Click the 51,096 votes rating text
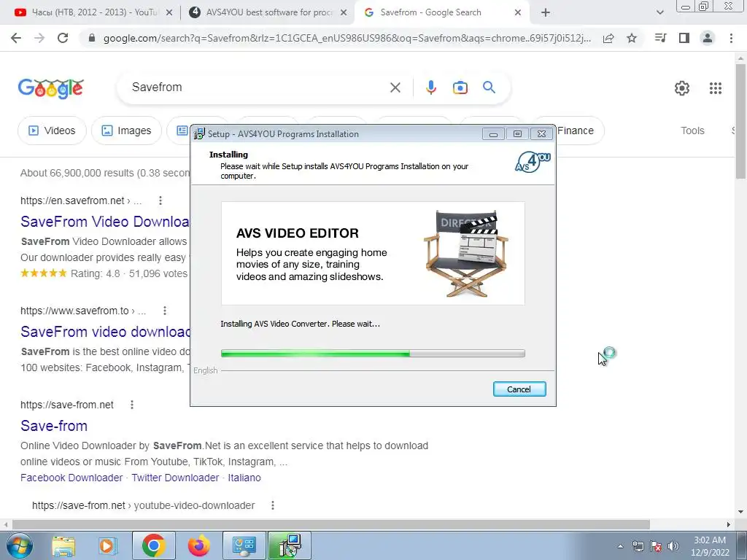This screenshot has height=560, width=747. (158, 273)
